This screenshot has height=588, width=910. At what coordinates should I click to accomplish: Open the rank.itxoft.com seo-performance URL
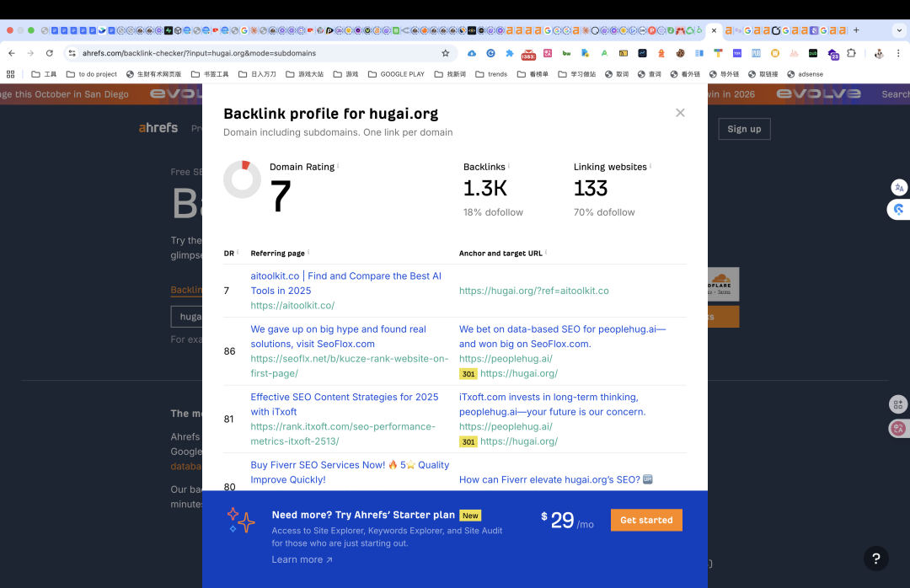coord(343,434)
